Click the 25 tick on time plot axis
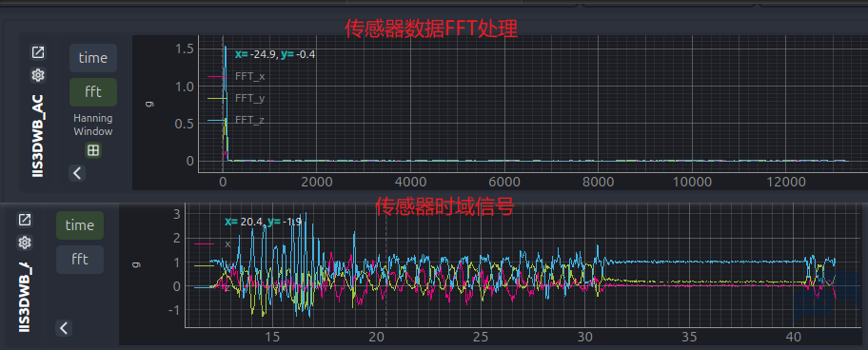This screenshot has width=868, height=350. (x=481, y=338)
